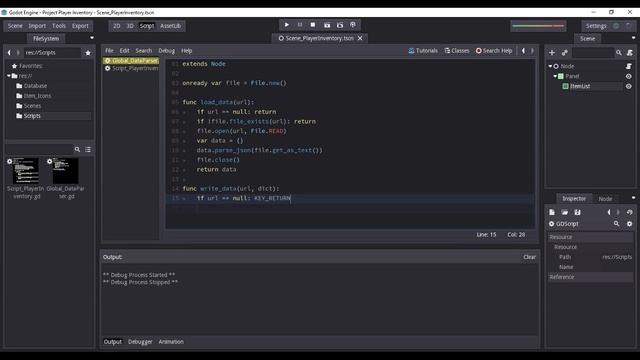Play a custom scene

click(x=340, y=25)
